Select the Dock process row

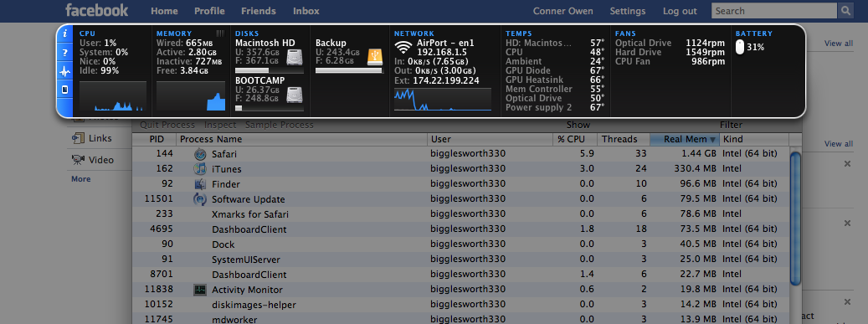pos(460,244)
